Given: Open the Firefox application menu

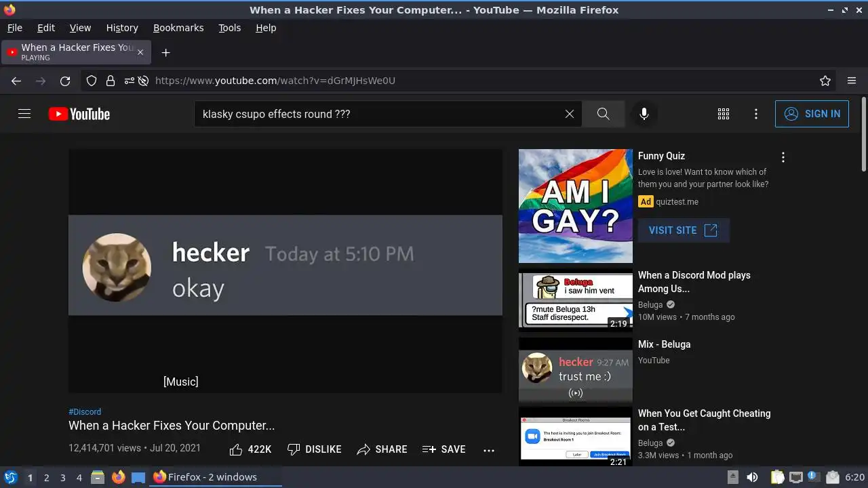Looking at the screenshot, I should [x=852, y=81].
